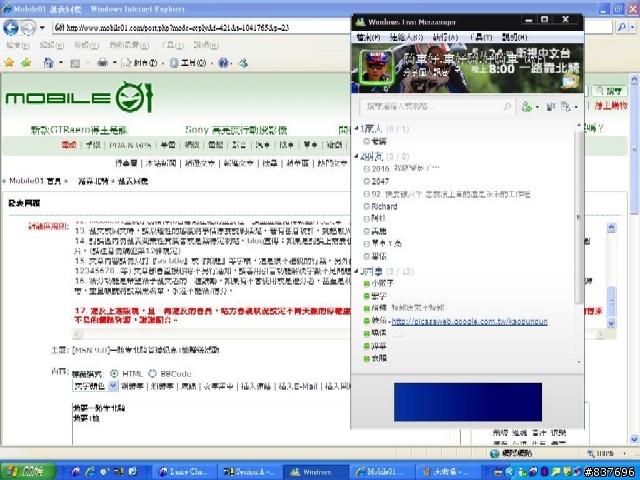
Task: Open the IE menu bar item marked (E)
Action: (x=52, y=45)
